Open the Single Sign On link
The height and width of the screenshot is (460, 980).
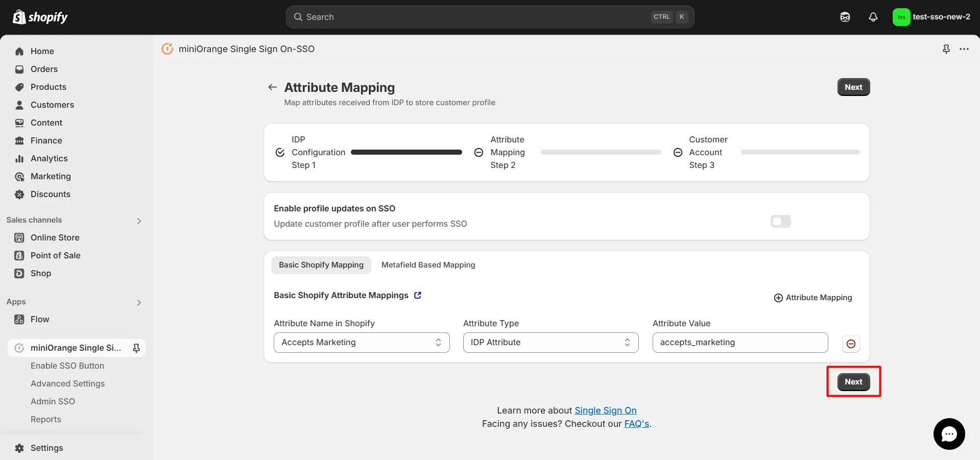(x=606, y=410)
